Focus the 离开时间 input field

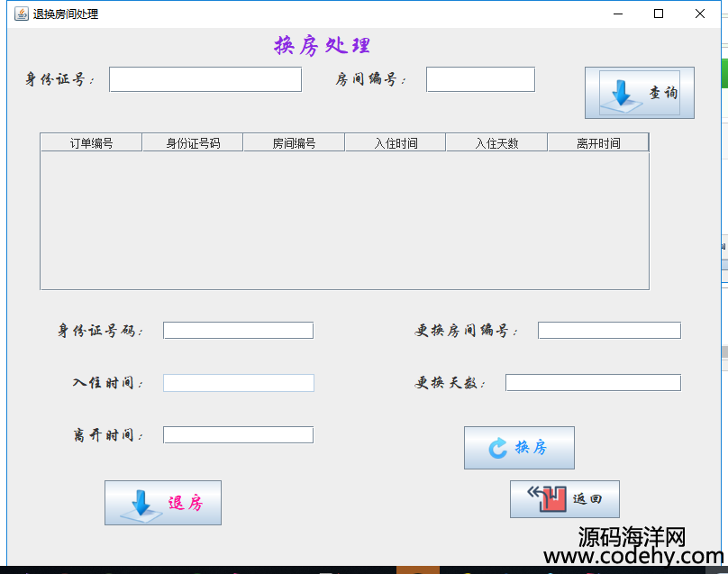(x=238, y=435)
